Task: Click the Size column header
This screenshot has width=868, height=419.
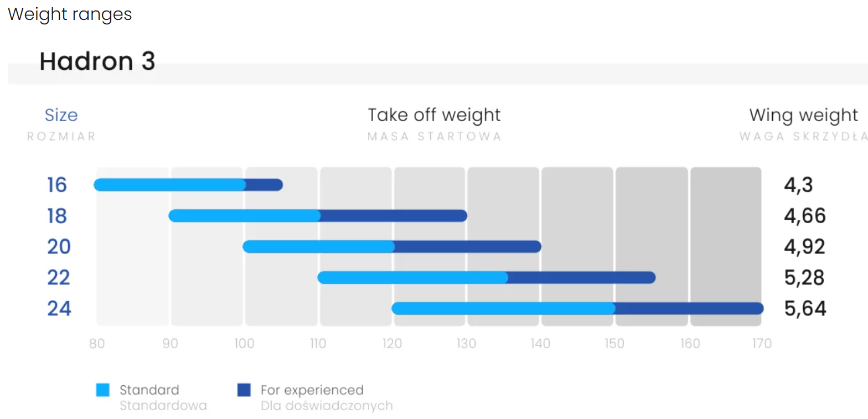Action: [x=61, y=115]
